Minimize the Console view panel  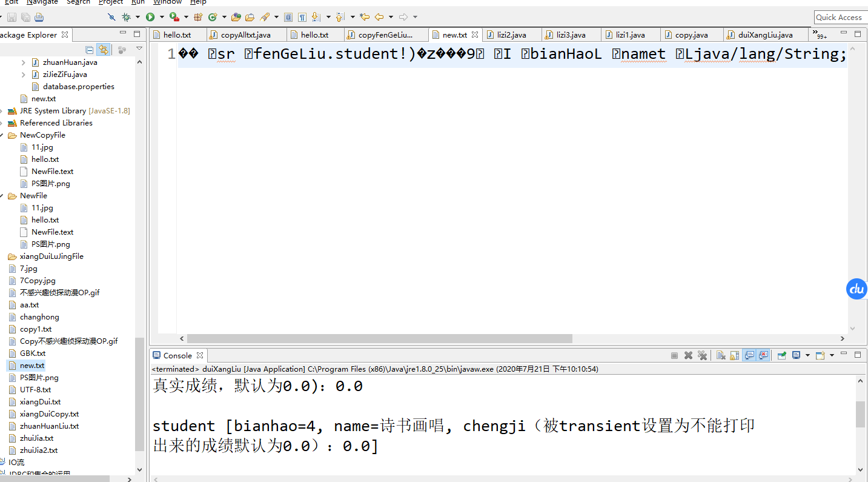point(843,354)
